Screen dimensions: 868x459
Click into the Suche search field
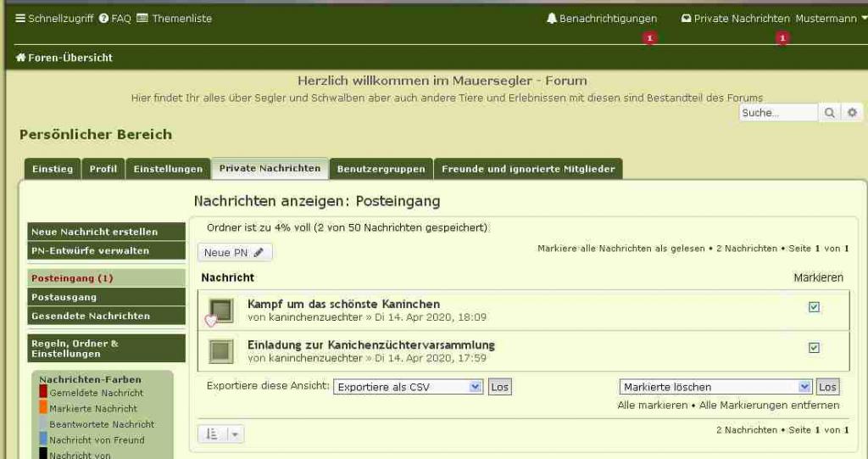pos(777,112)
